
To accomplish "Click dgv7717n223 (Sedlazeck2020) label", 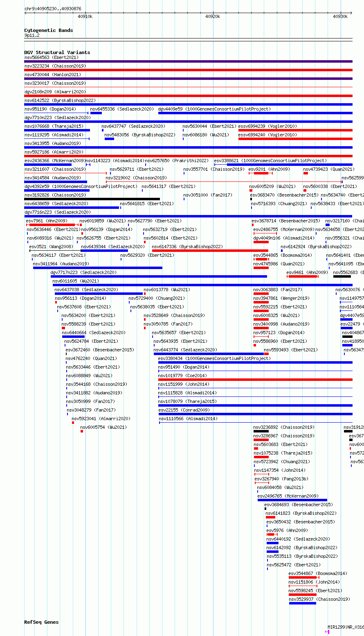I will pos(83,272).
